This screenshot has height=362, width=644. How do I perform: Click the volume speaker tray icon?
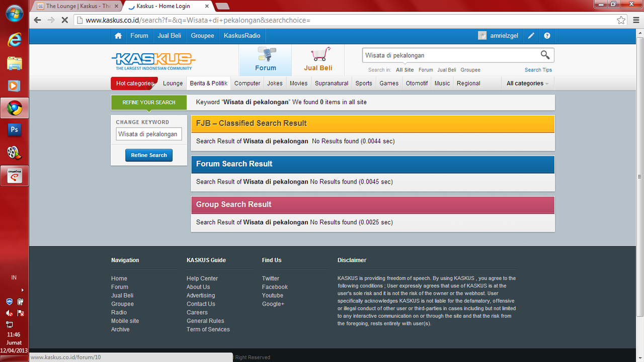9,313
